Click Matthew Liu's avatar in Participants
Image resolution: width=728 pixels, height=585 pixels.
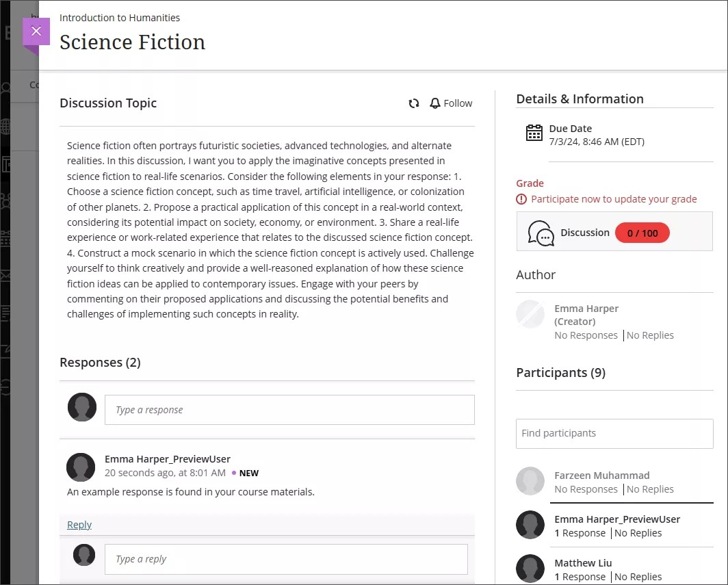pos(530,569)
